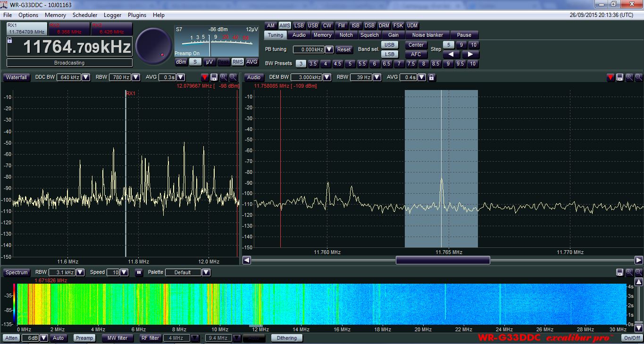This screenshot has width=644, height=344.
Task: Open the DDC BW dropdown
Action: click(86, 77)
